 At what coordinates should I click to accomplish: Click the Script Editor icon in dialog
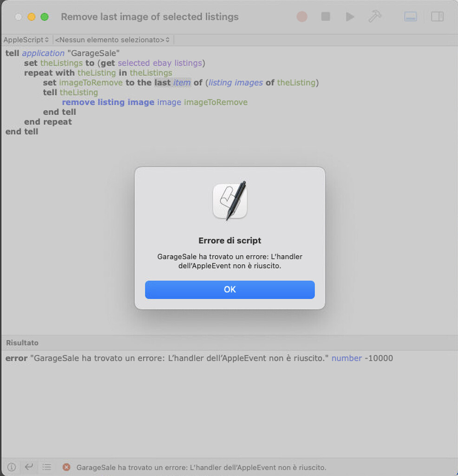pyautogui.click(x=230, y=201)
